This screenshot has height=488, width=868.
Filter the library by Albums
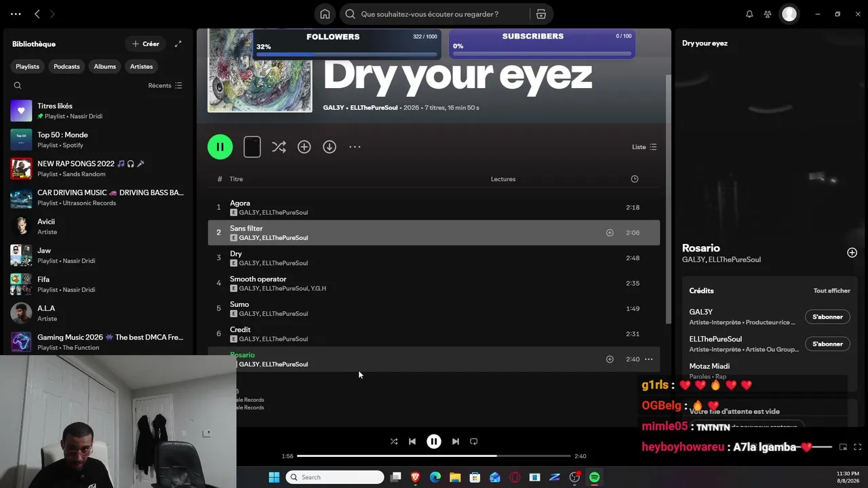click(x=105, y=66)
